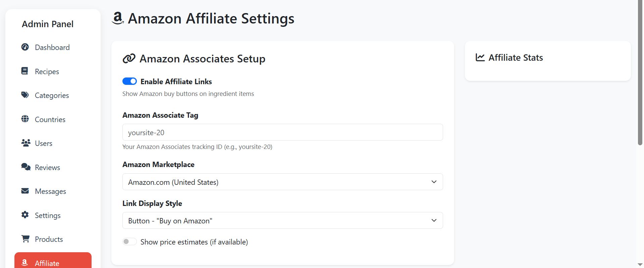Go to the Dashboard page
The width and height of the screenshot is (644, 268).
pyautogui.click(x=52, y=47)
